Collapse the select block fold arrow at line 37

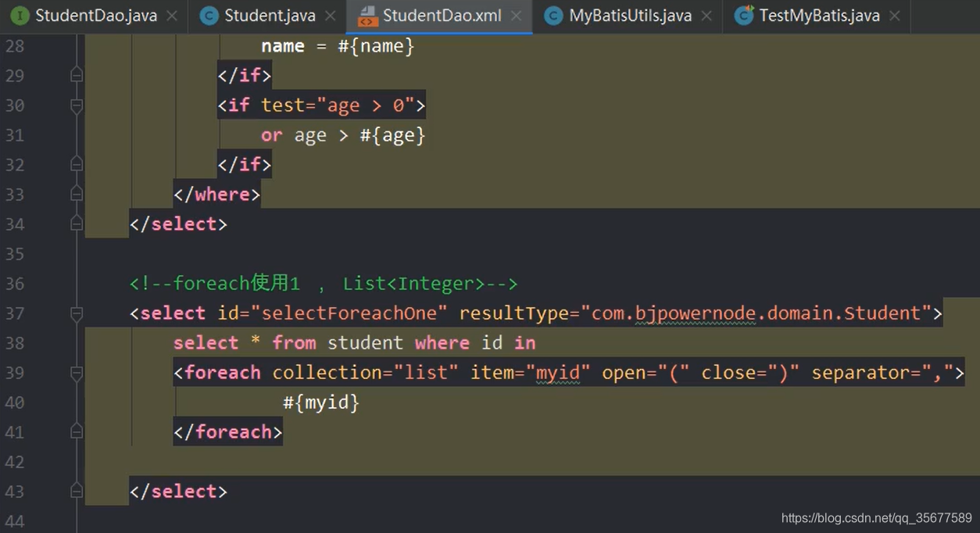75,313
